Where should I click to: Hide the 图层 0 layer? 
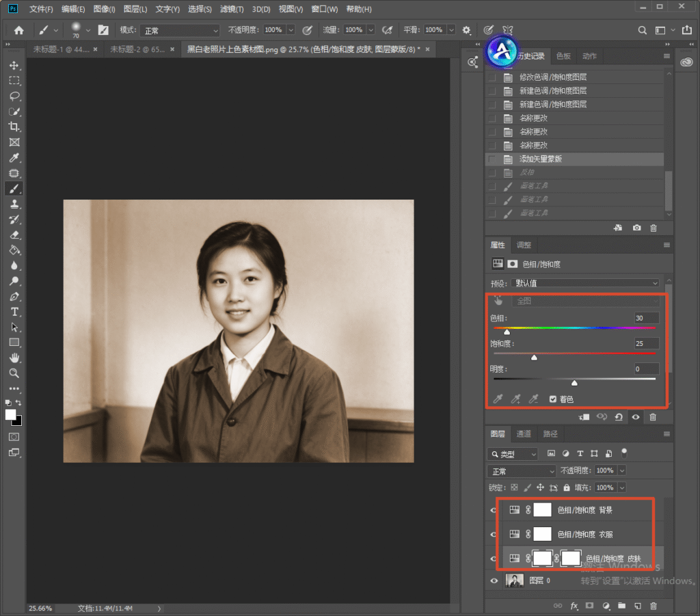pyautogui.click(x=494, y=580)
